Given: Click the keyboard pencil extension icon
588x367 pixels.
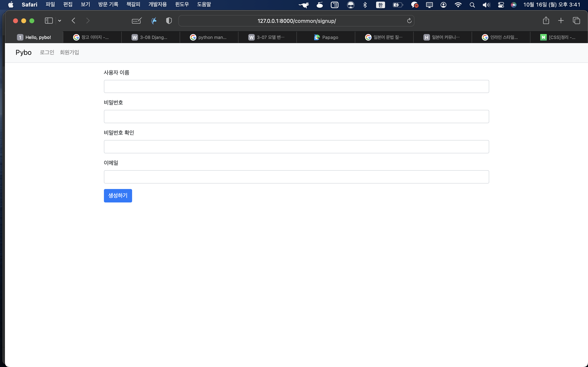Looking at the screenshot, I should (137, 21).
